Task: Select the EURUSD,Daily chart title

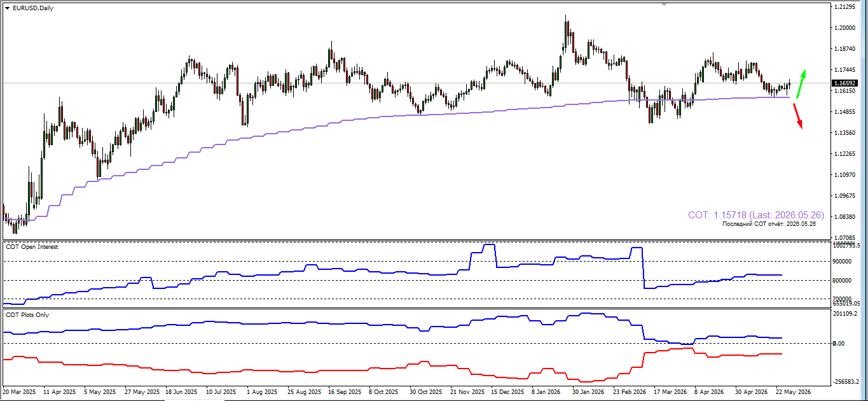Action: pos(33,8)
